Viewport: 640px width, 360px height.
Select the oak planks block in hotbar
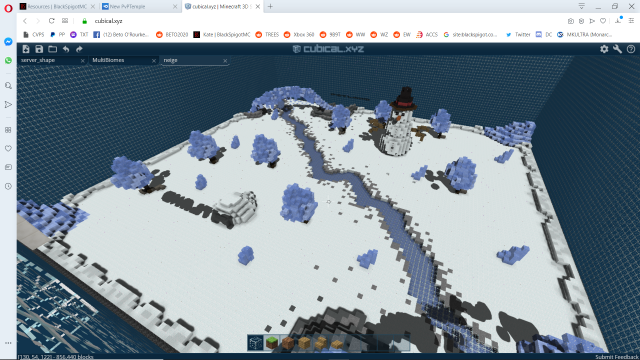tap(304, 343)
